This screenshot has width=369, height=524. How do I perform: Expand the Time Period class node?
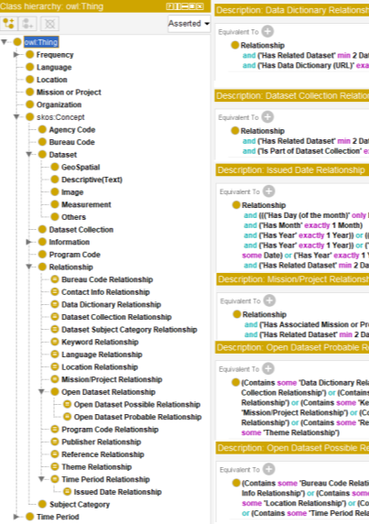point(16,517)
